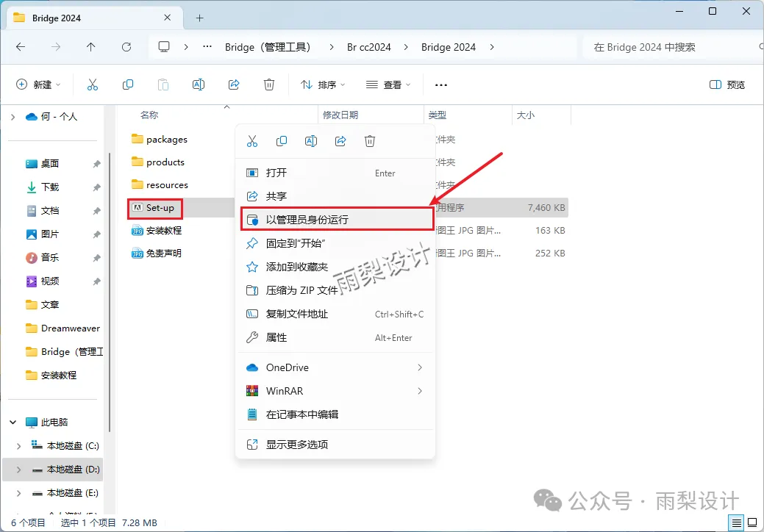The height and width of the screenshot is (532, 764).
Task: Close the Bridge 2024 tab
Action: [x=167, y=18]
